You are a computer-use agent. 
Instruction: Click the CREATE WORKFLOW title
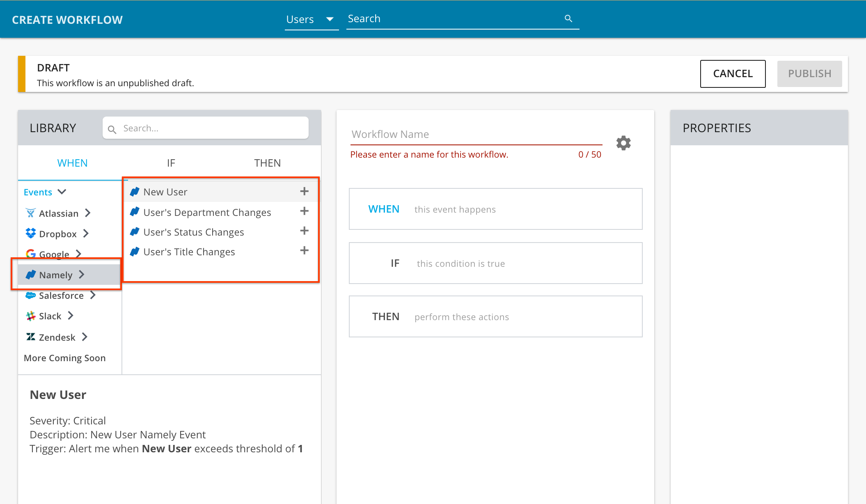pos(67,20)
